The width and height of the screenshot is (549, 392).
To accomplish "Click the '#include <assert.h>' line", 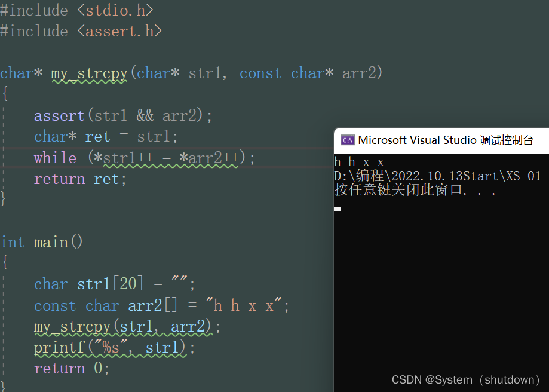I will tap(81, 31).
